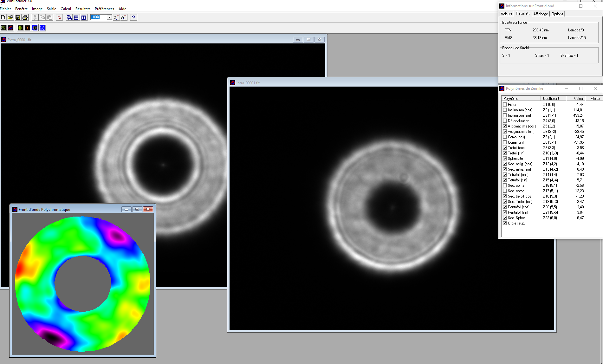Screen dimensions: 603x364
Task: Maximize the Polynômes de Zernike window
Action: click(x=581, y=88)
